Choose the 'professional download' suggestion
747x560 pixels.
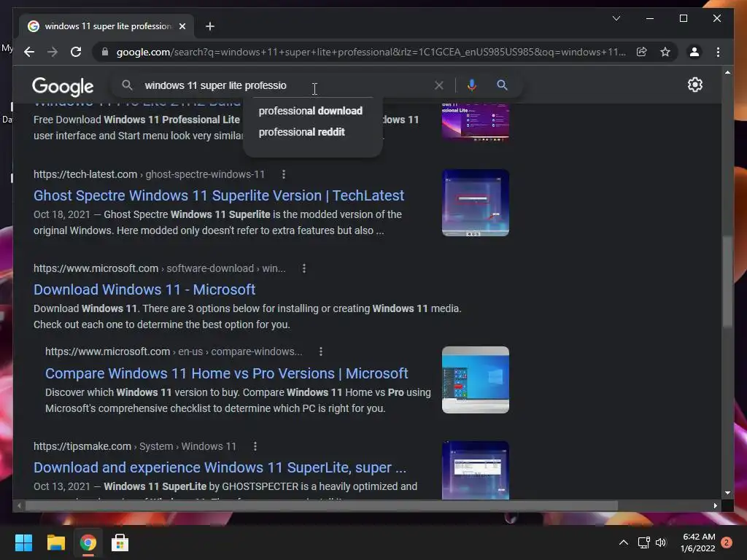[311, 111]
